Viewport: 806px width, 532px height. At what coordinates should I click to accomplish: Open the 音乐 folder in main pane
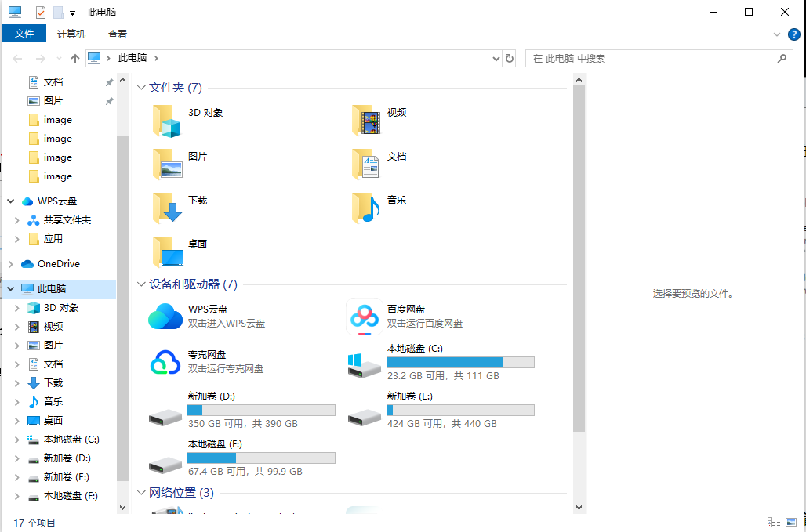point(367,208)
